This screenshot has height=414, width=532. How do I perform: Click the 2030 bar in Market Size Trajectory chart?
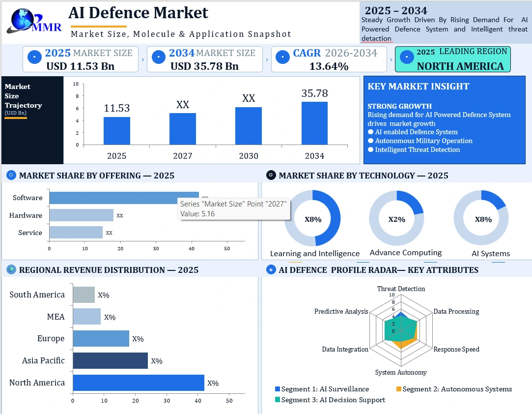tap(249, 126)
